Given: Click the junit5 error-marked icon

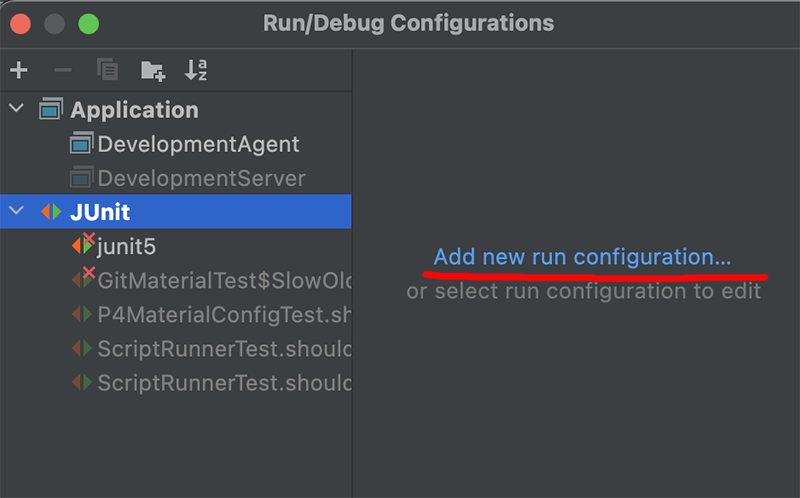Looking at the screenshot, I should 83,243.
